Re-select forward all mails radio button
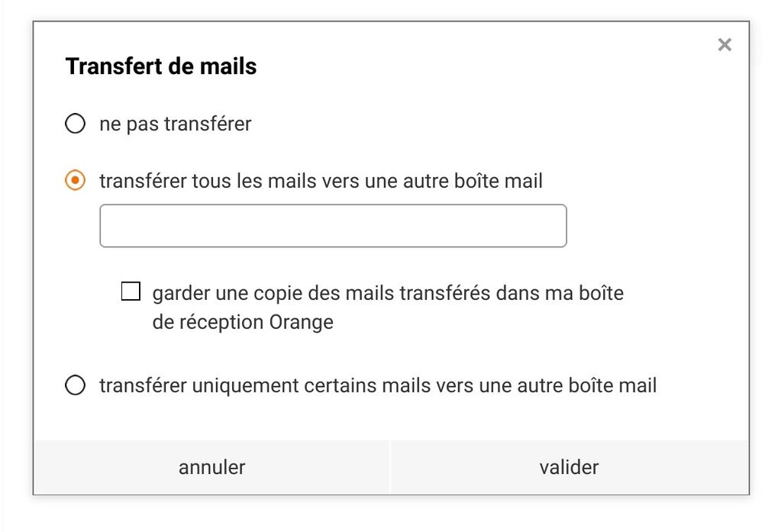This screenshot has height=532, width=762. pos(75,181)
